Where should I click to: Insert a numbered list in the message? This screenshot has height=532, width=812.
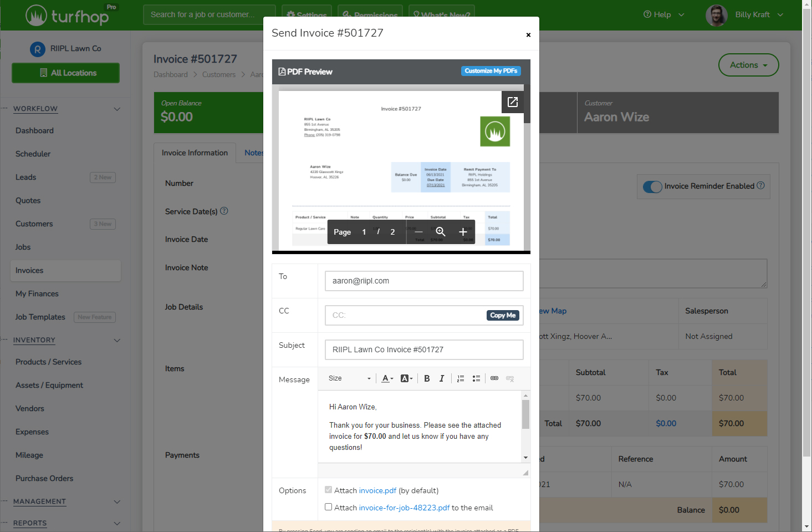(x=461, y=378)
